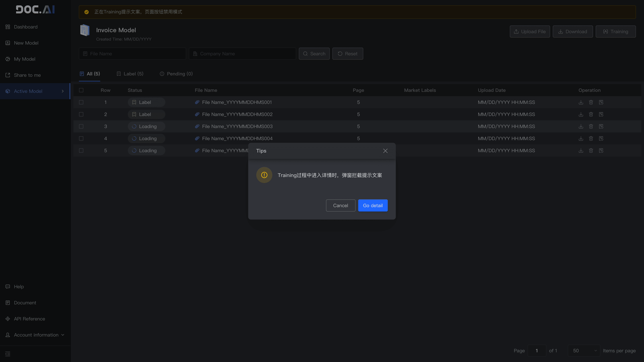Screen dimensions: 644x362
Task: Close the Tips dialog with the X
Action: tap(385, 151)
